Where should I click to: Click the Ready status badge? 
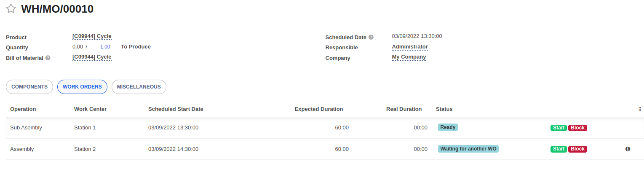click(x=448, y=127)
